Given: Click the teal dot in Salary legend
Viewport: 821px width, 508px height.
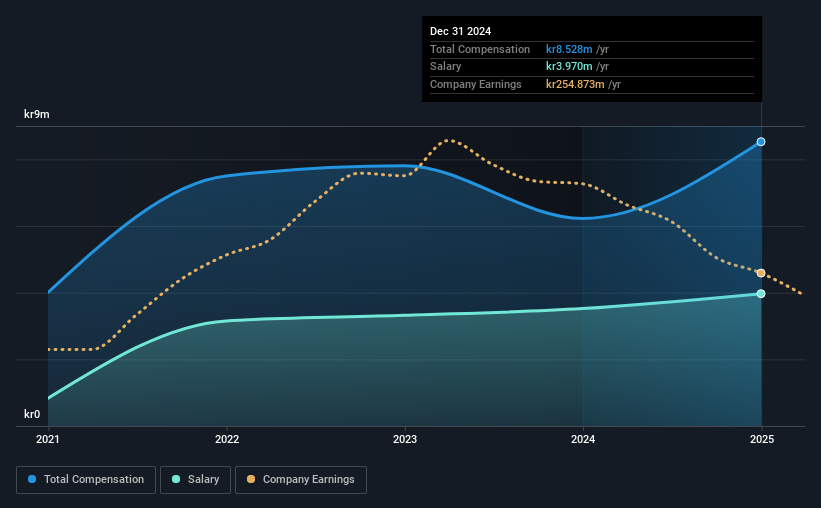Looking at the screenshot, I should click(176, 479).
